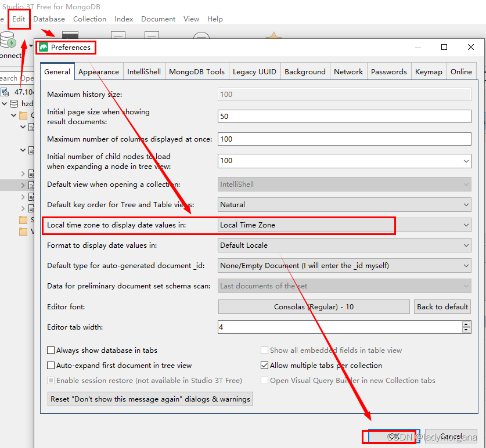
Task: Click the Maximum history size field
Action: coord(344,95)
